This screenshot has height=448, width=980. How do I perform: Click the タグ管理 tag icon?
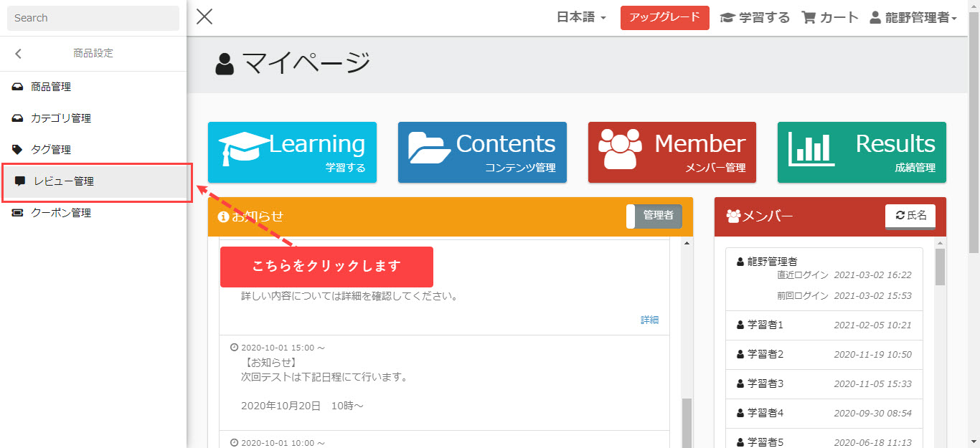18,150
